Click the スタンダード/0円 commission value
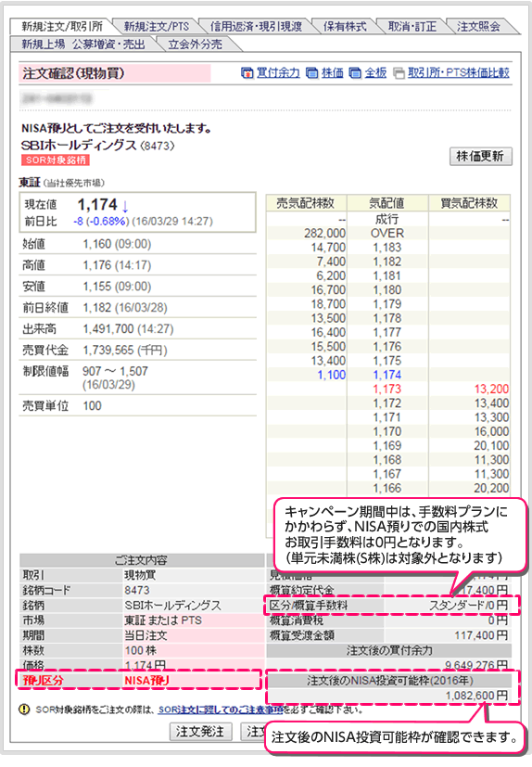The image size is (532, 767). tap(468, 605)
